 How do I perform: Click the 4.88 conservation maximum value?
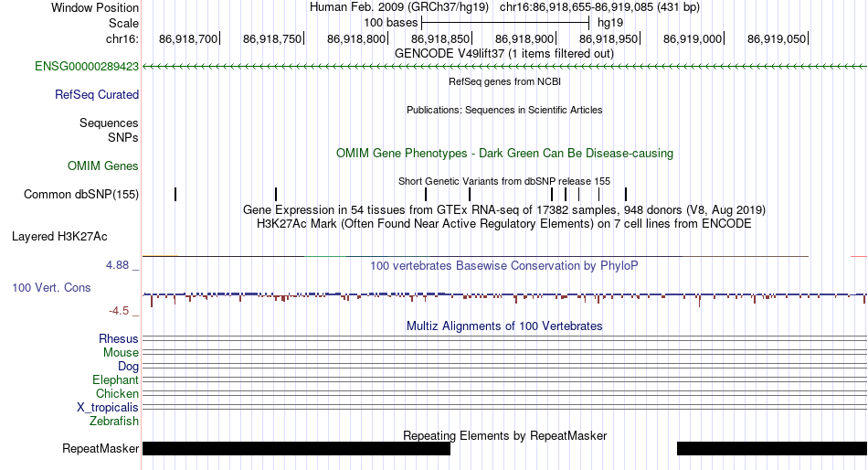tap(117, 265)
